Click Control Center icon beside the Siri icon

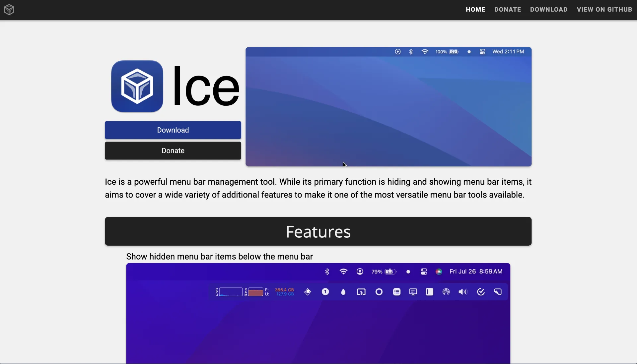pyautogui.click(x=424, y=272)
